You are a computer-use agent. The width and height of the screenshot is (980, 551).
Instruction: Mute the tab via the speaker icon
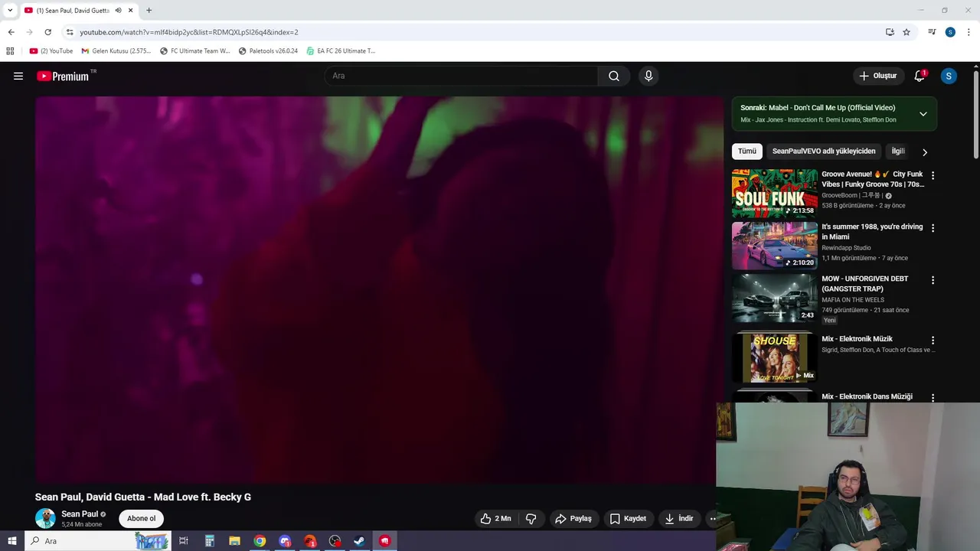(x=118, y=11)
